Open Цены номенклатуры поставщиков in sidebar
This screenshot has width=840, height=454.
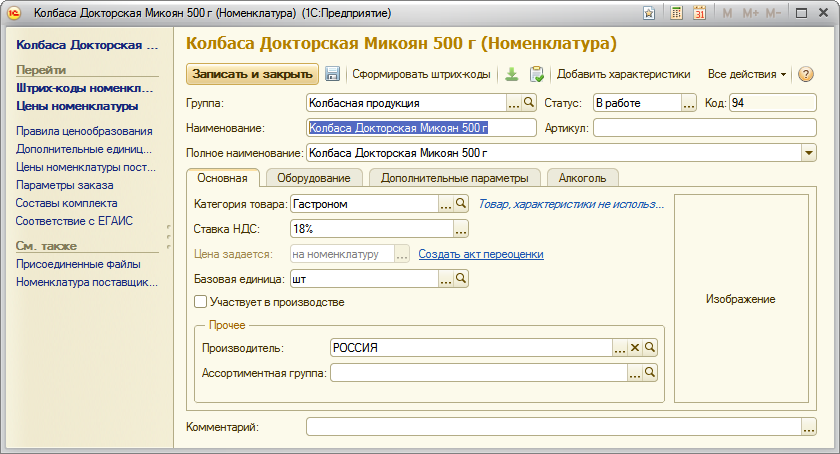tap(86, 167)
